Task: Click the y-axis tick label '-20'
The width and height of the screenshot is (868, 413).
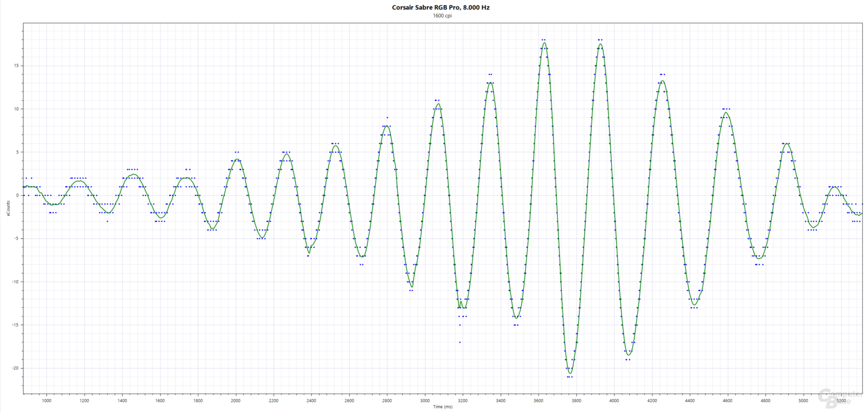Action: pos(15,368)
